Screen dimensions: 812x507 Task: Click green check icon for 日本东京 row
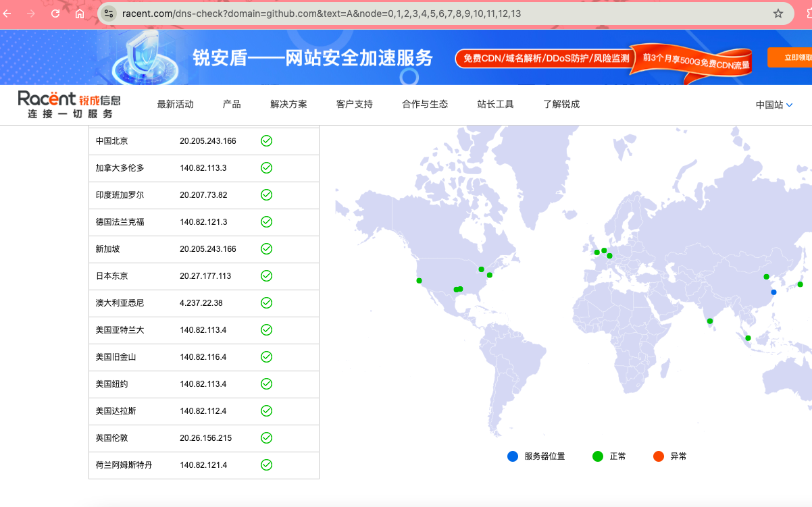pos(266,276)
